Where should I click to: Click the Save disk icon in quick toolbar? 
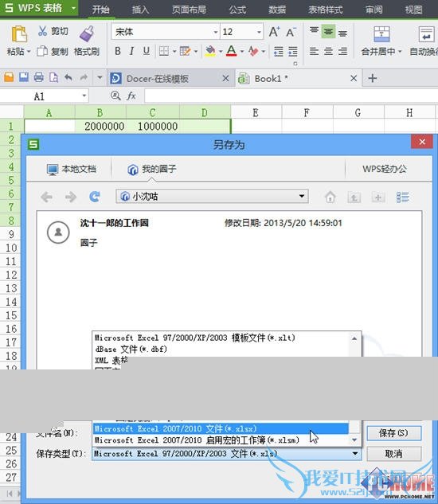tap(24, 77)
